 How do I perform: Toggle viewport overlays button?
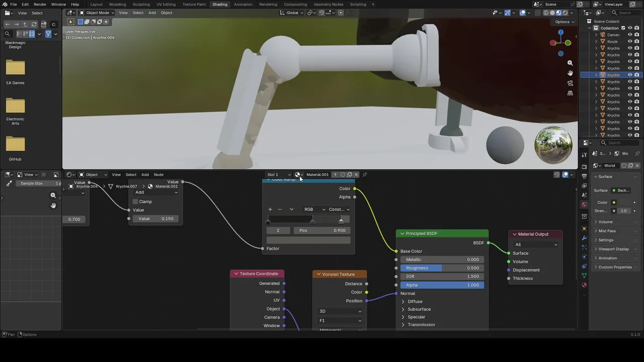tap(523, 13)
